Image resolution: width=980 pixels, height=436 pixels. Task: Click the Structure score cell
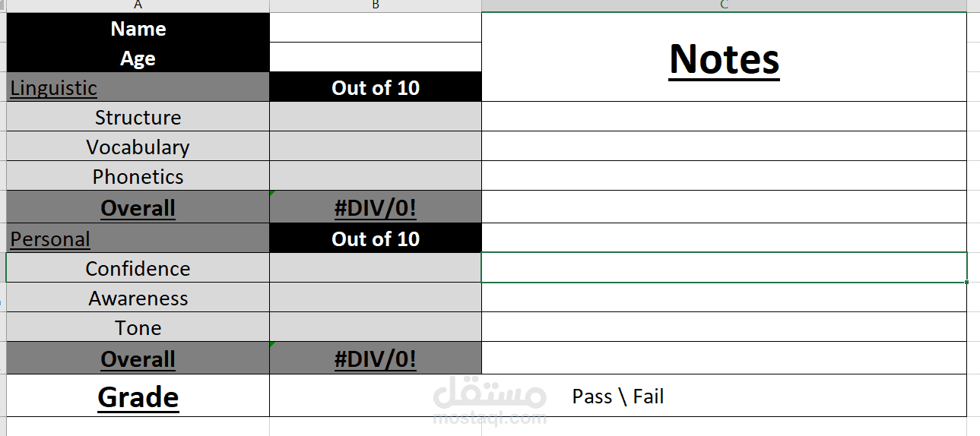(x=376, y=117)
